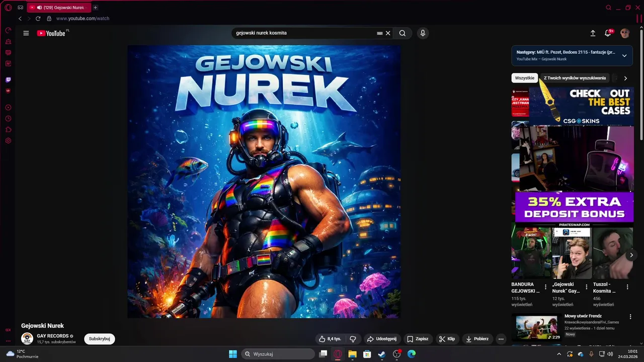Open the Windows Start menu
Screen dimensions: 644x362
click(233, 354)
